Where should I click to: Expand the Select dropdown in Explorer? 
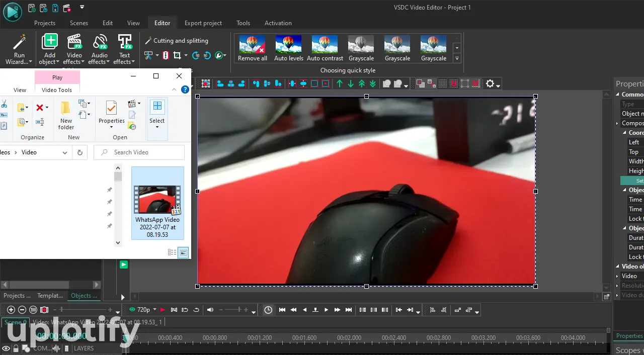pyautogui.click(x=157, y=127)
